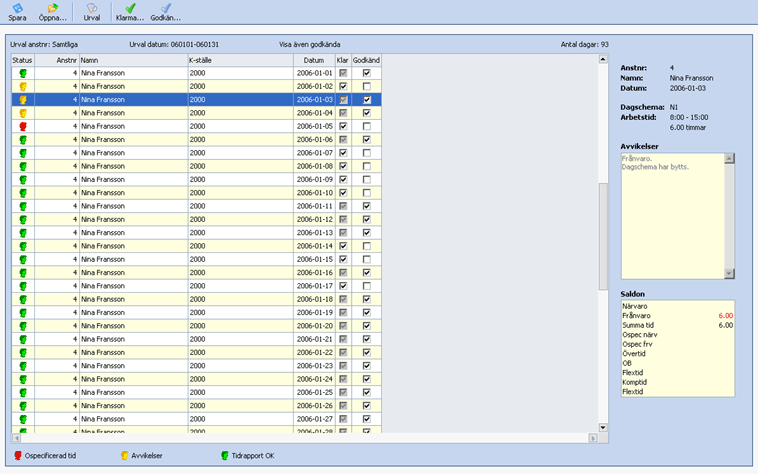The image size is (758, 474).
Task: Toggle Godkänd checkbox for 2006-01-05
Action: (x=366, y=127)
